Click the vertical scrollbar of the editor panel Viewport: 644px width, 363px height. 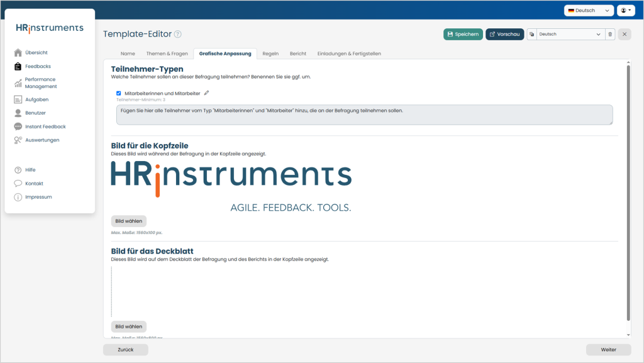pyautogui.click(x=628, y=193)
